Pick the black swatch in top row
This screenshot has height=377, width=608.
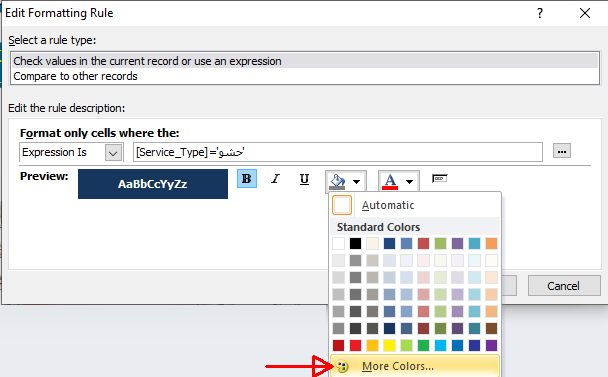click(355, 244)
